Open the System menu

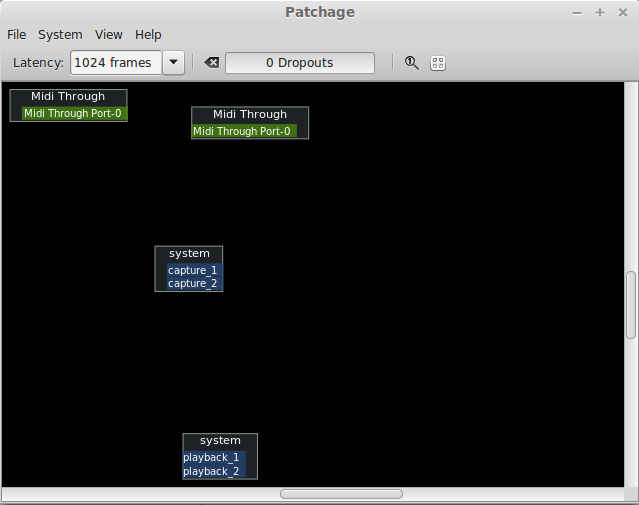click(x=60, y=35)
